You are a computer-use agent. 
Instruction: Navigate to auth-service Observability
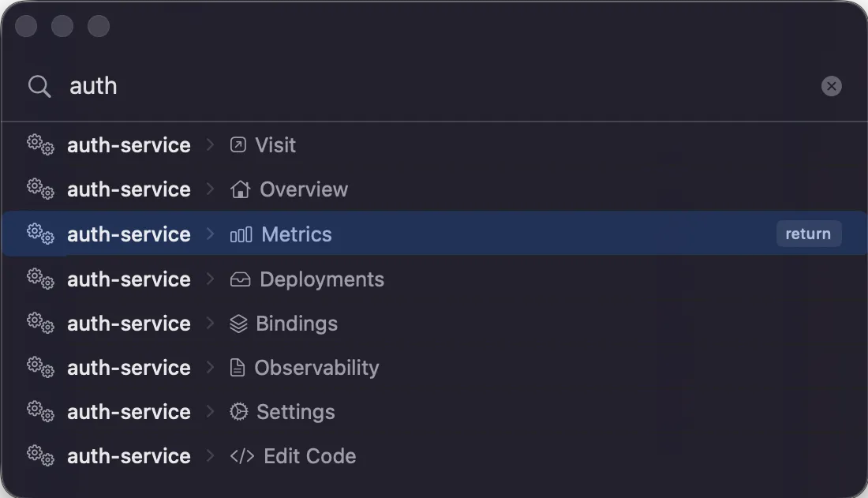click(x=316, y=367)
